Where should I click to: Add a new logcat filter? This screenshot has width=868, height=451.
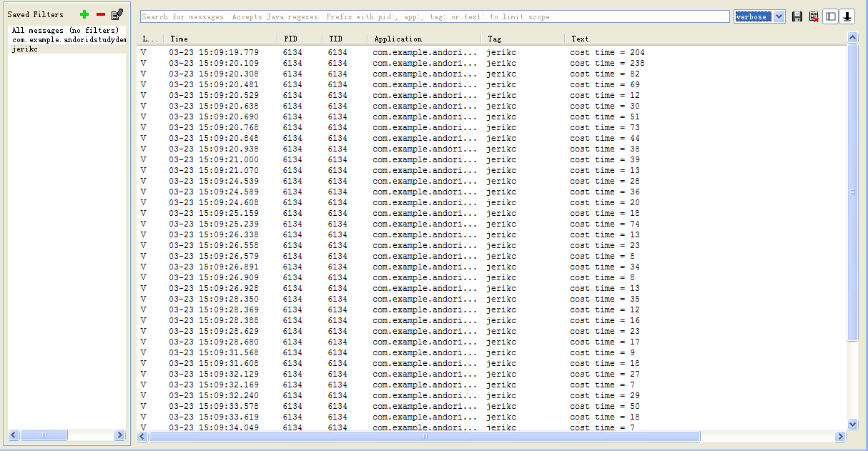click(84, 14)
